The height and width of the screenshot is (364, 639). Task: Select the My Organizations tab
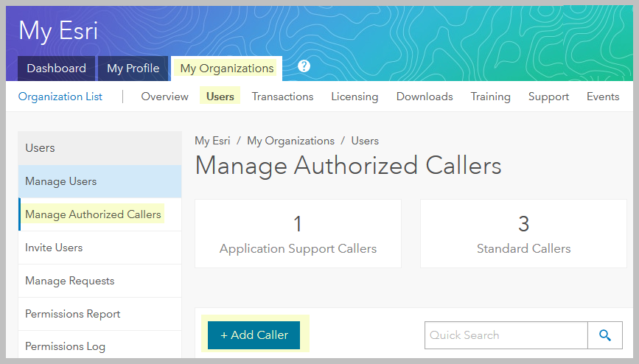click(x=226, y=68)
